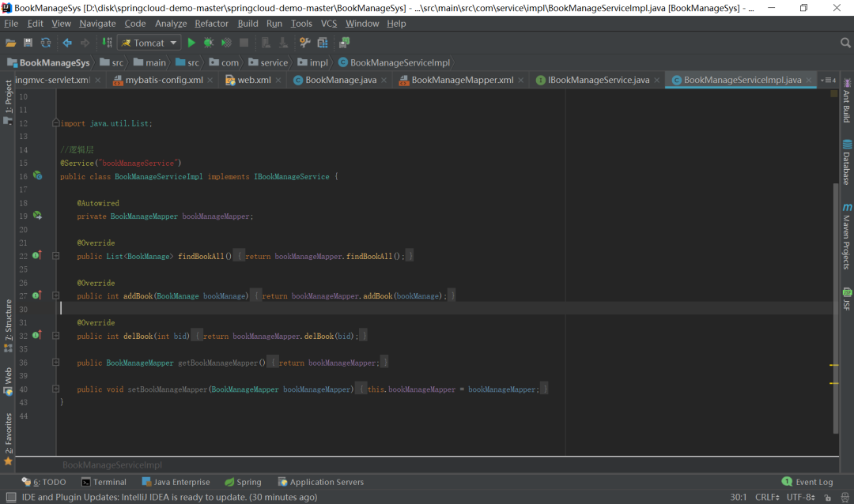Screen dimensions: 854x504
Task: Open the Project tool window
Action: pos(8,102)
